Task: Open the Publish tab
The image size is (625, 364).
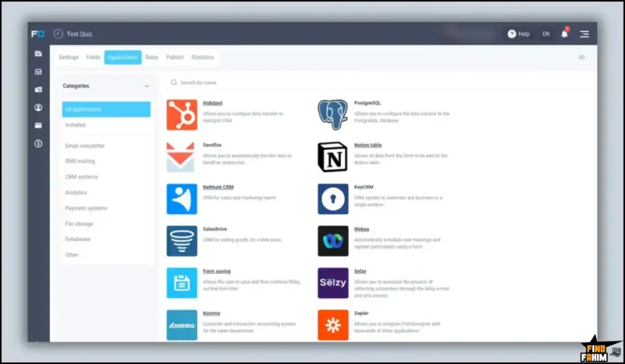Action: pos(175,57)
